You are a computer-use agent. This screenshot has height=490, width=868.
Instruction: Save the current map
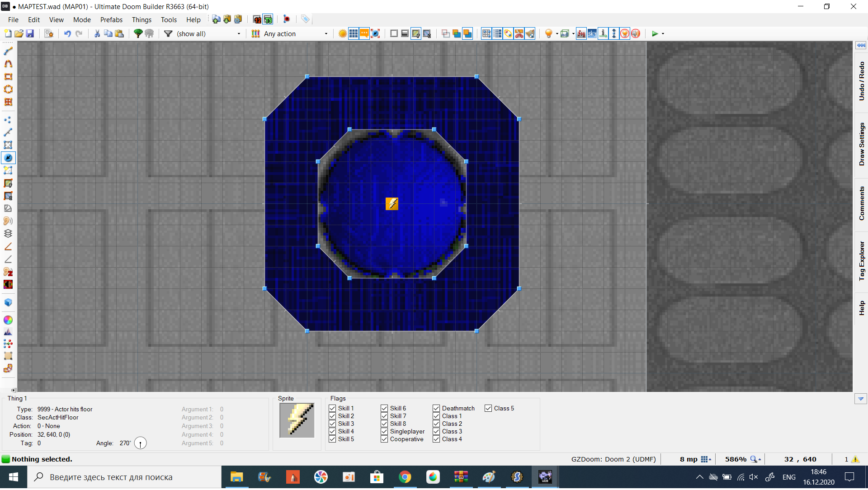click(30, 33)
